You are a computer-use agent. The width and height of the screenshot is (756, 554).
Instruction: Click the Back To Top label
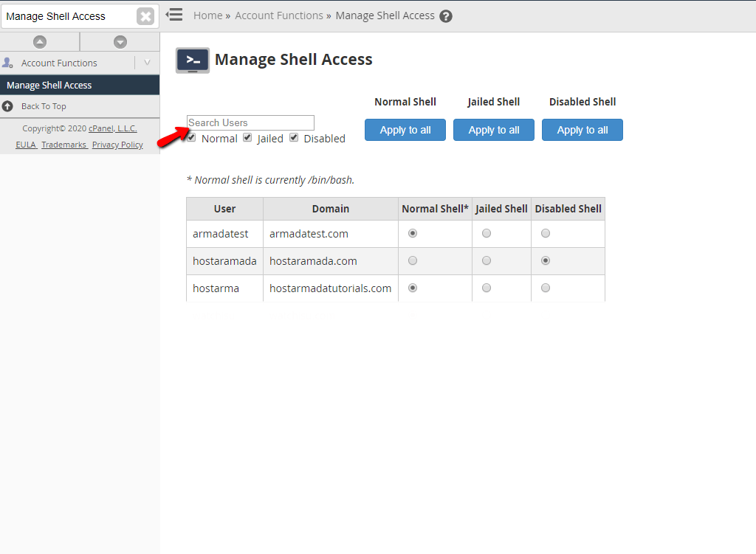pos(44,106)
